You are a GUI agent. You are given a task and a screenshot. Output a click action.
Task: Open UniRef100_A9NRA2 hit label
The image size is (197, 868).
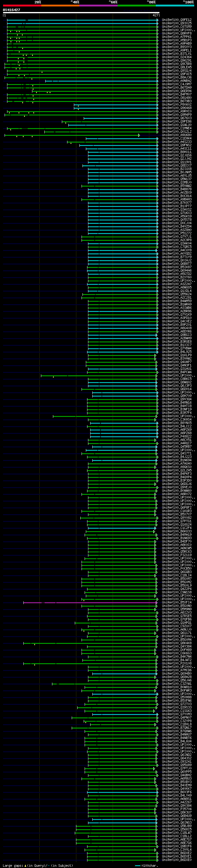[x=177, y=81]
